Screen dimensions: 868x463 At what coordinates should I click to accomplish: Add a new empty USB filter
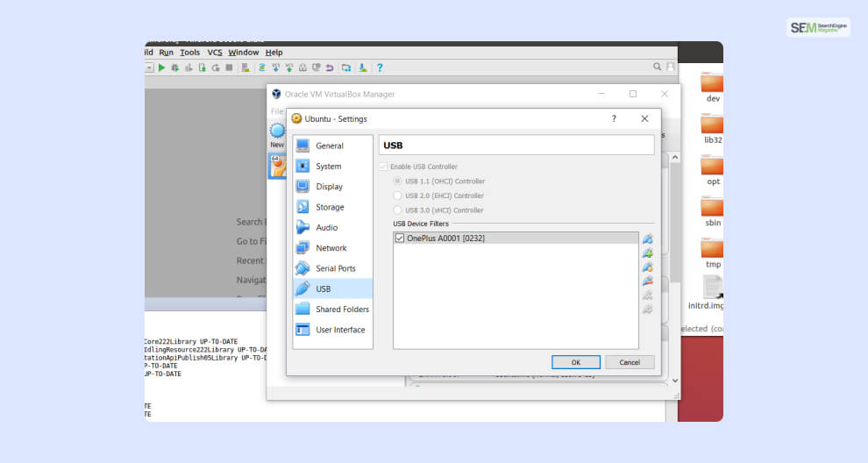click(647, 239)
